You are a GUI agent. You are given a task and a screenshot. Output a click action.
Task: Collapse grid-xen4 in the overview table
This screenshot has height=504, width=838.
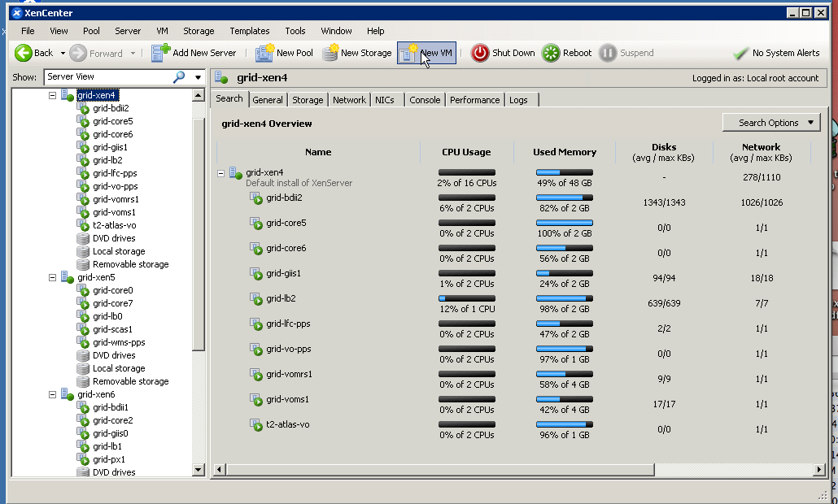pyautogui.click(x=220, y=173)
